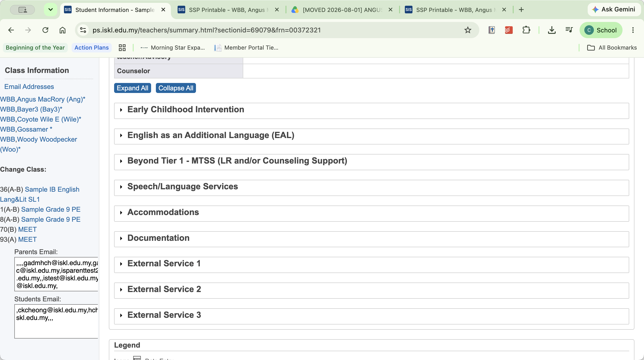Select student WBB,Angus MacRory (Ang)

(x=43, y=99)
